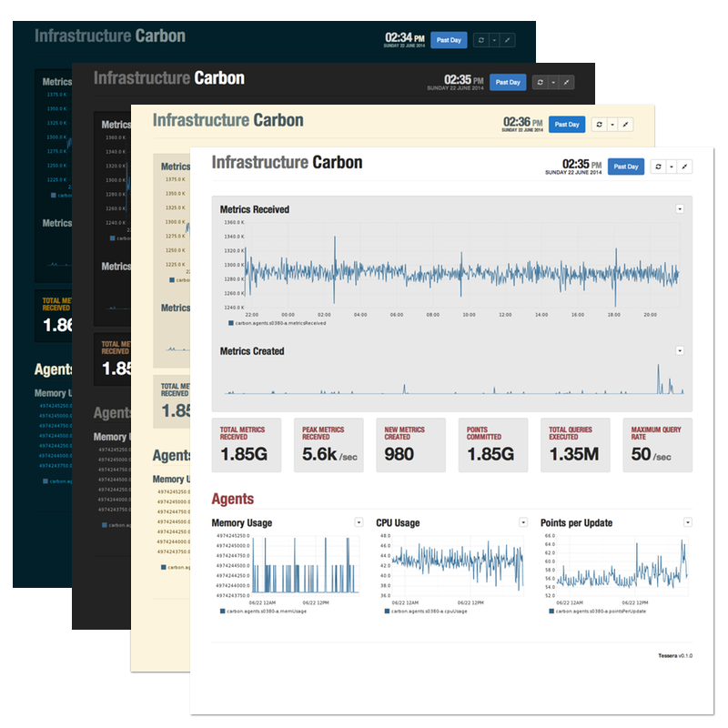Open refresh options caret on white dashboard
The image size is (728, 728).
672,167
